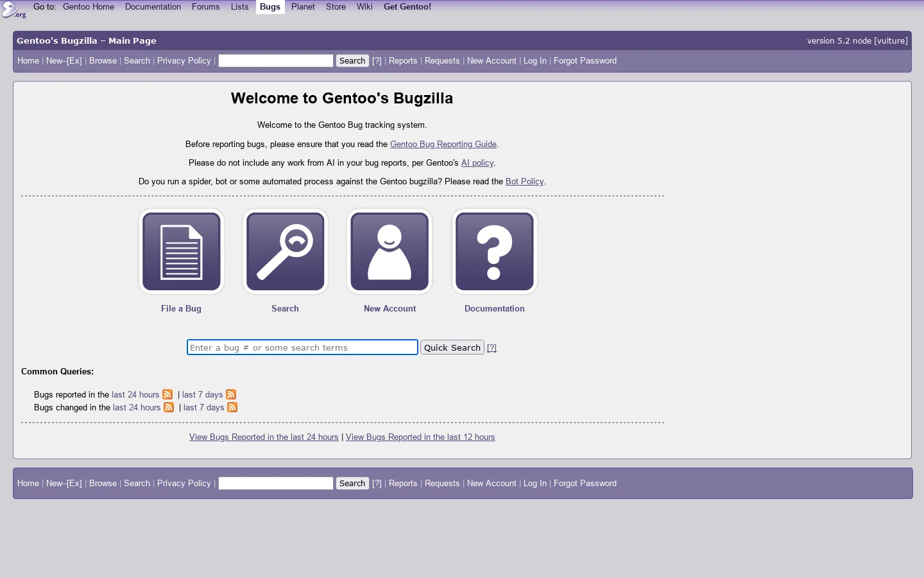Click Log In in the header bar
The image size is (924, 578).
tap(535, 61)
